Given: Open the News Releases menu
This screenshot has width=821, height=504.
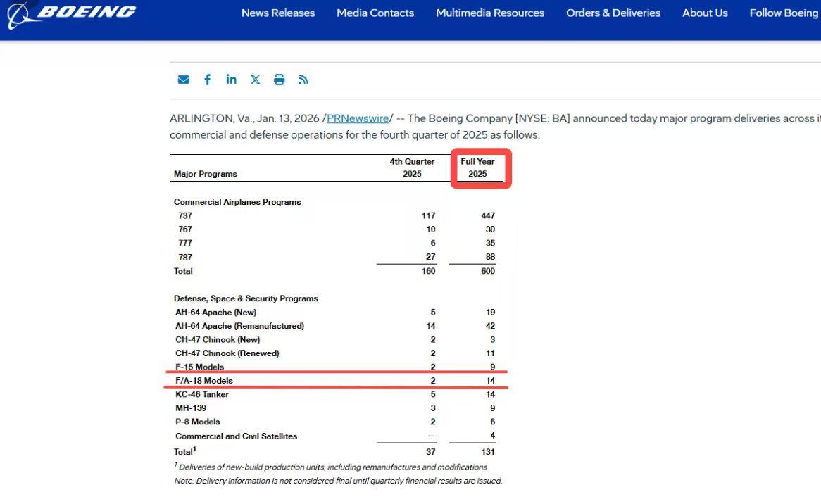Looking at the screenshot, I should pos(278,13).
